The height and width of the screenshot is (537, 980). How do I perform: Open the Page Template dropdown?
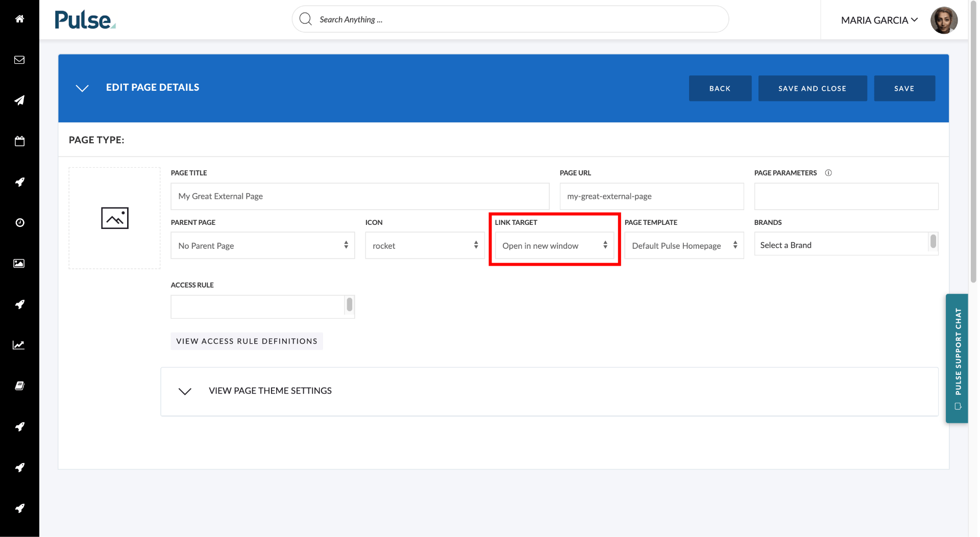(x=684, y=246)
